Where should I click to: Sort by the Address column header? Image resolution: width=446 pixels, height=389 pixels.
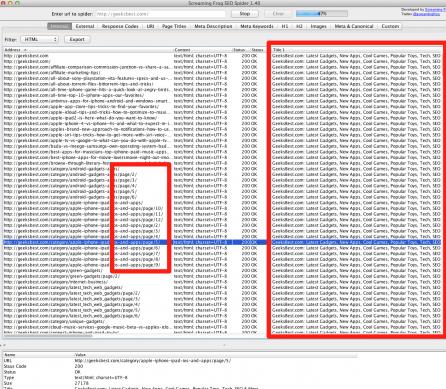pos(88,50)
